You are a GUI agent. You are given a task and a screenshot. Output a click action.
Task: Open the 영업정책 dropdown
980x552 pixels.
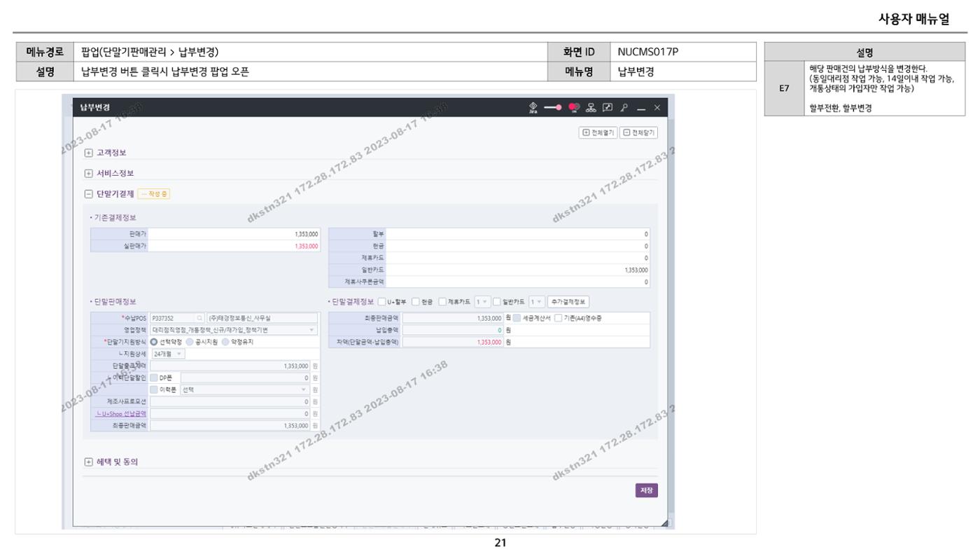coord(233,330)
